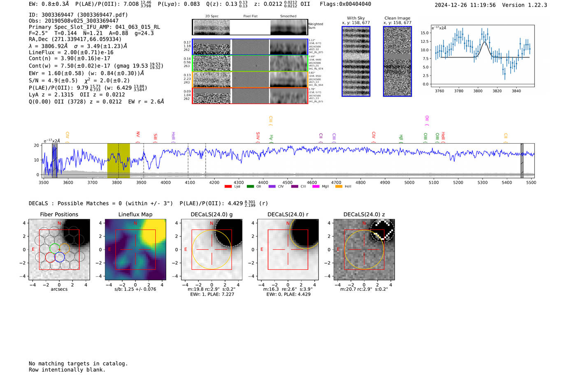Screen dimensions: 576x392
Task: Select the Primary Spec_Slot_IFU_AMP: 041_063_015_RL line
Action: point(95,27)
